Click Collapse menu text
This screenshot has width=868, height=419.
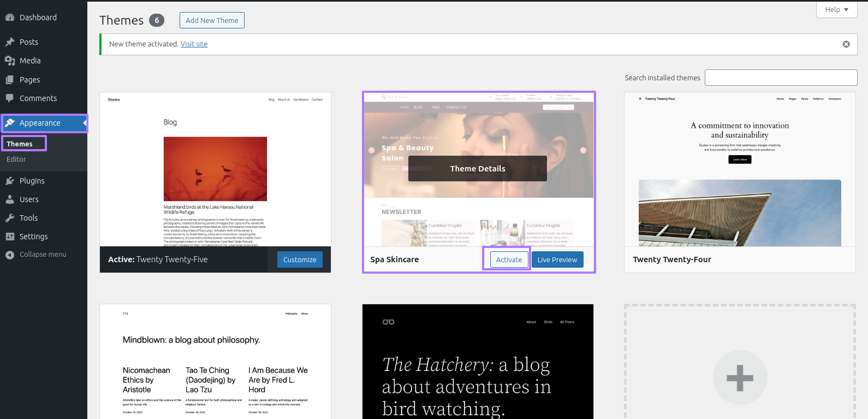click(43, 255)
